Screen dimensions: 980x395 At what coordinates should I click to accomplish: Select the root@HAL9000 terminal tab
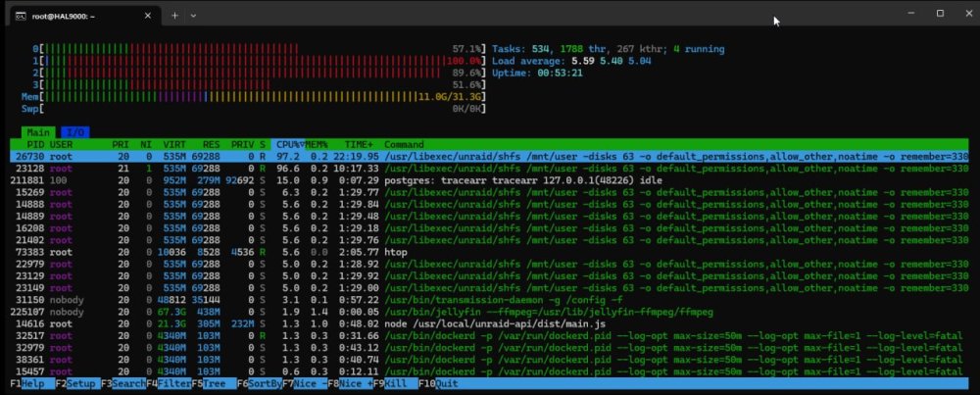83,16
